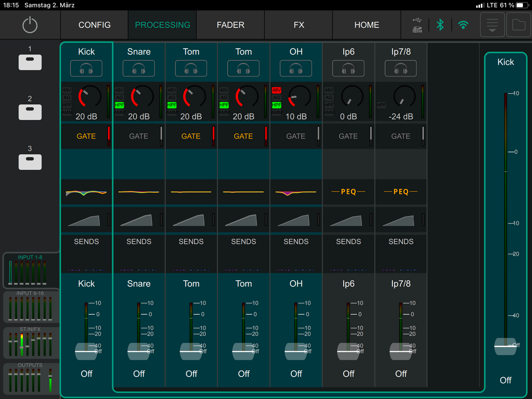Screen dimensions: 532x399
Task: Tap the power icon in top-left corner
Action: pyautogui.click(x=30, y=25)
